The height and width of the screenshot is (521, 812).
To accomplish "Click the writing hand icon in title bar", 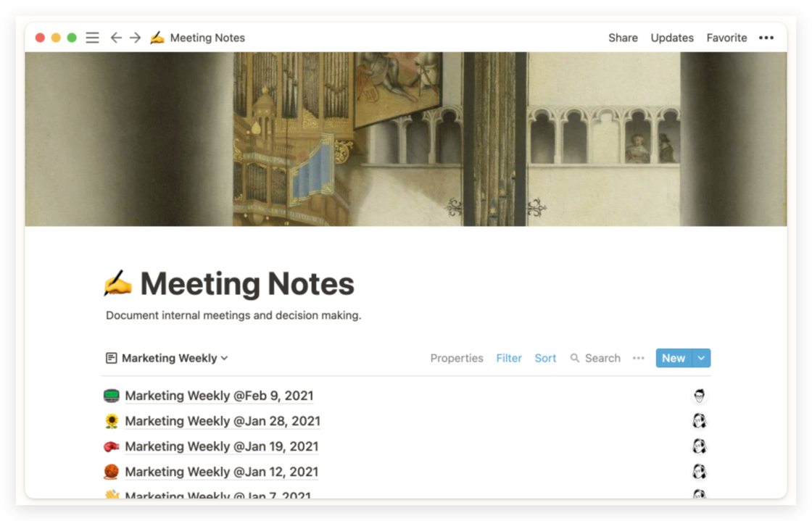I will coord(157,37).
